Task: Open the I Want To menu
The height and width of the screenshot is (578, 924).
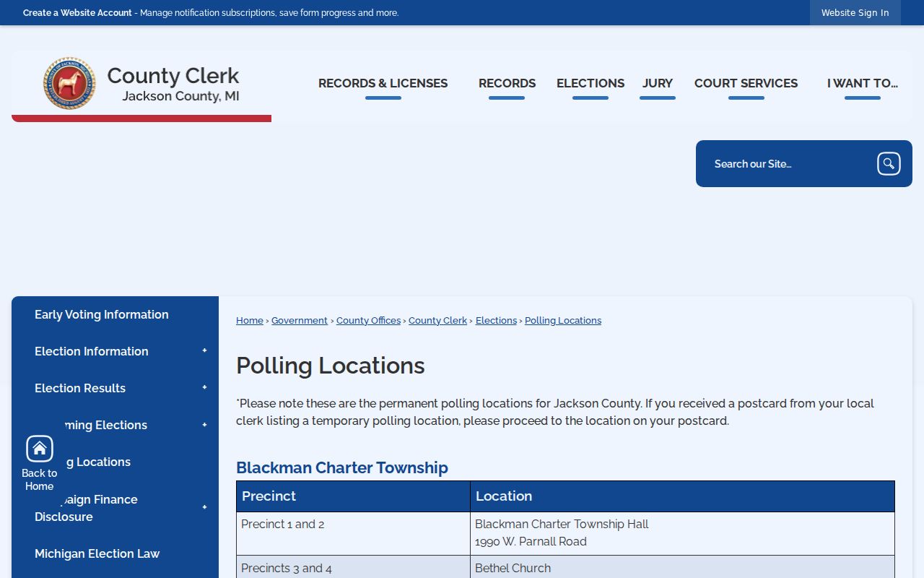Action: coord(863,84)
